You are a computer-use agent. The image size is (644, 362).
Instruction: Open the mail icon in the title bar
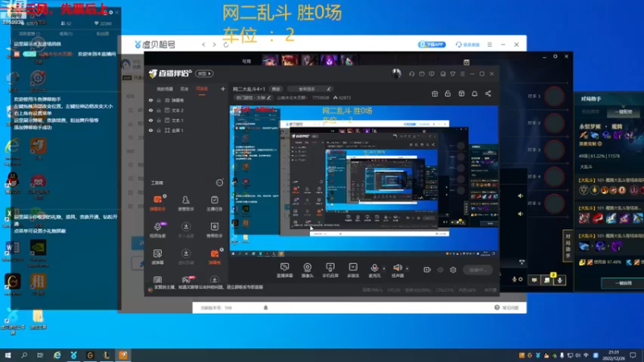(422, 74)
